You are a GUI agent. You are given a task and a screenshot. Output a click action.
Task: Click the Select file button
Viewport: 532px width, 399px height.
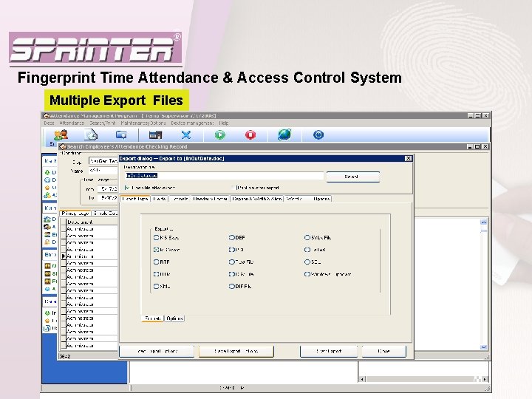[x=352, y=177]
